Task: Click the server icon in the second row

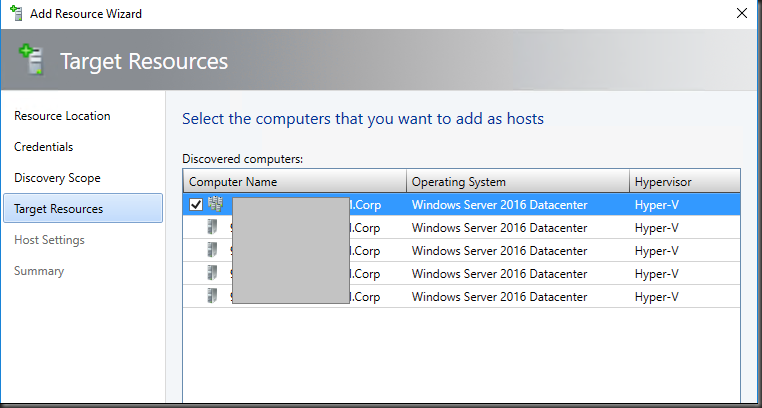Action: pos(214,228)
